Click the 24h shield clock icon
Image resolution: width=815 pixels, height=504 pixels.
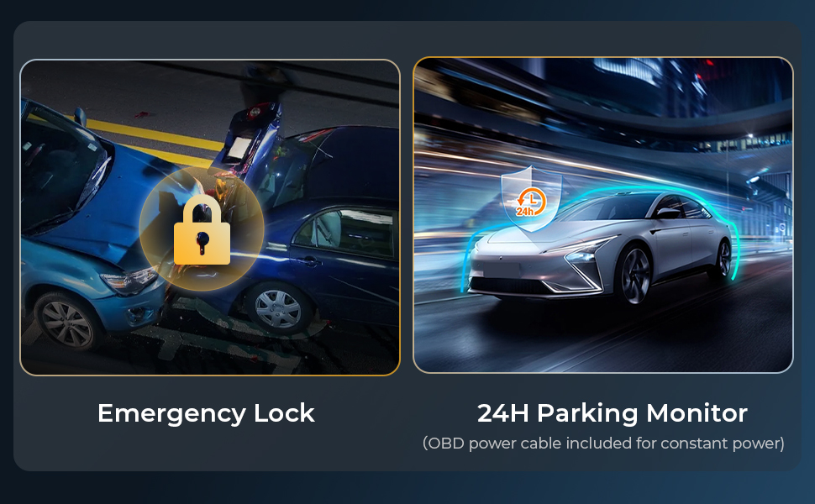pos(531,198)
